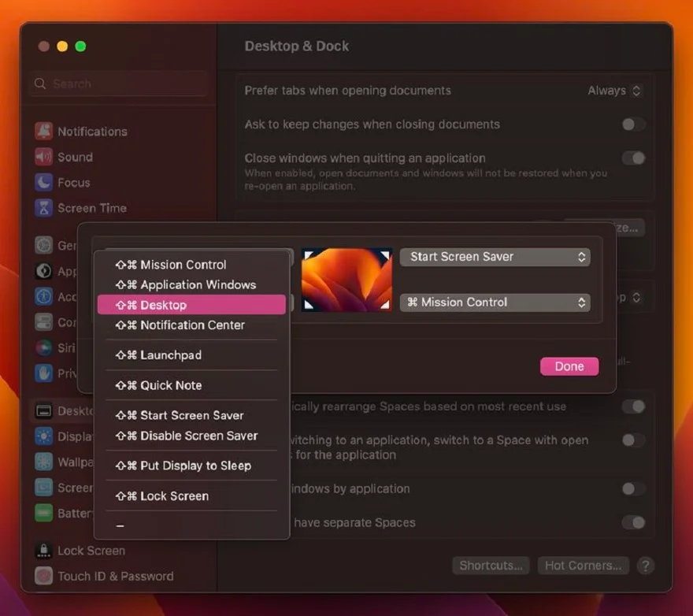Click the Done button
The image size is (693, 616).
click(x=569, y=366)
